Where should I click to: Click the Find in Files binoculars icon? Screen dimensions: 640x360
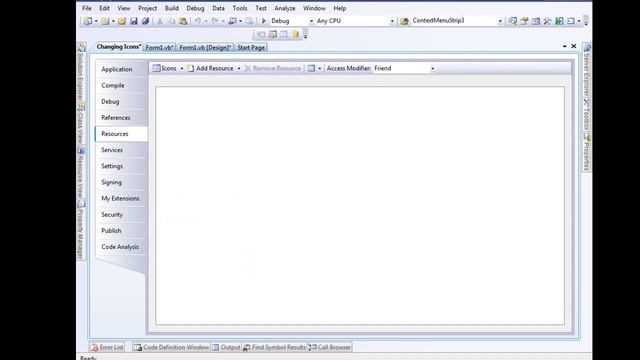point(404,21)
